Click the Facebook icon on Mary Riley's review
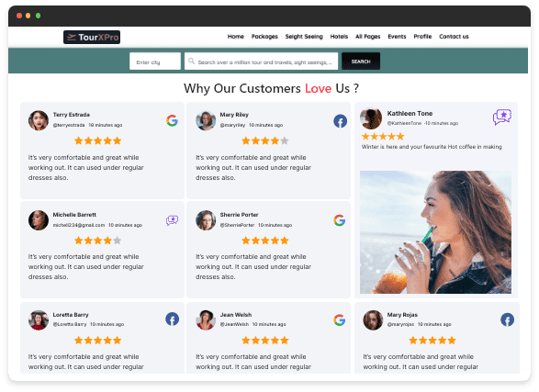Viewport: 539px width, 392px height. [340, 121]
